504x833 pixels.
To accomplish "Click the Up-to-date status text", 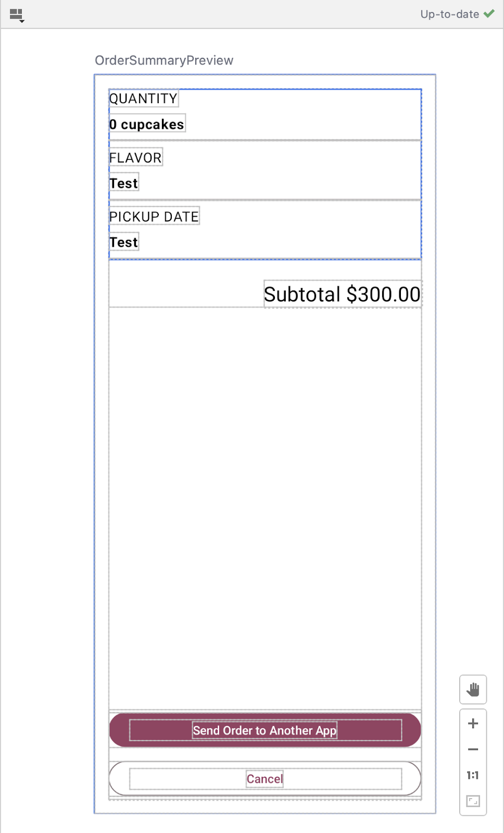I will (449, 15).
